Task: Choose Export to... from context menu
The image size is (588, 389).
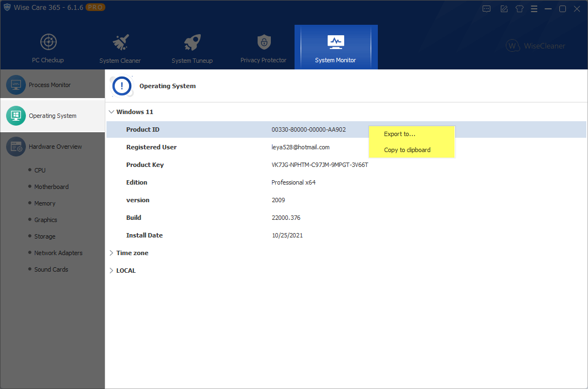Action: click(x=411, y=134)
